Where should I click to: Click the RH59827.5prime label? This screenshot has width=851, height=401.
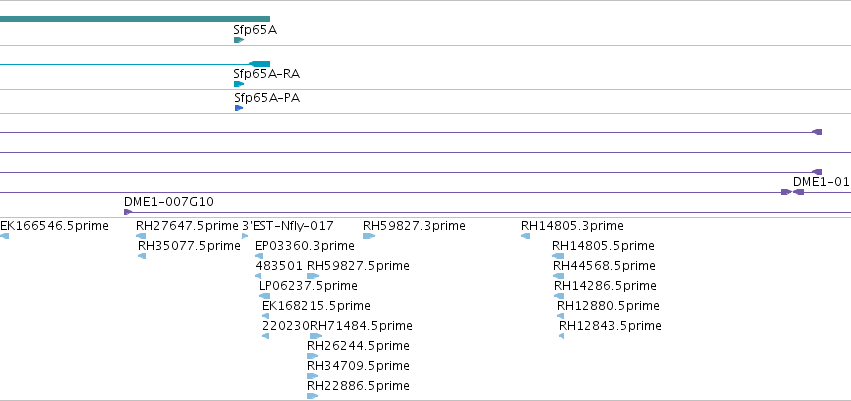coord(358,266)
